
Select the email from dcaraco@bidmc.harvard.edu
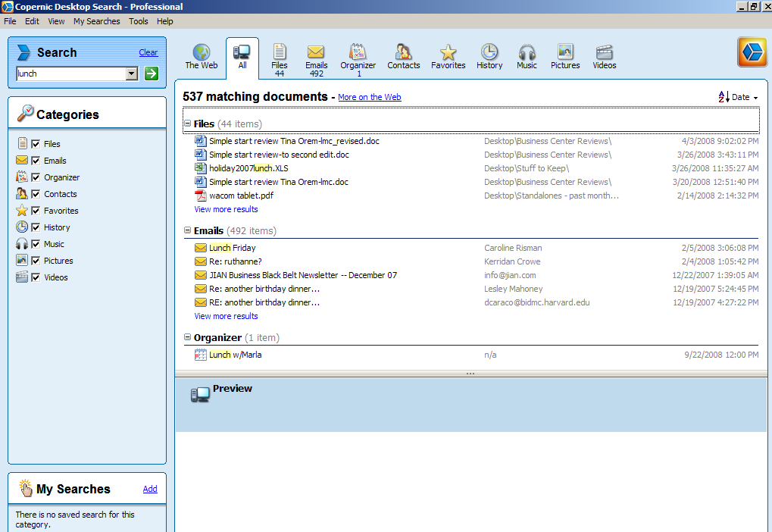point(476,302)
